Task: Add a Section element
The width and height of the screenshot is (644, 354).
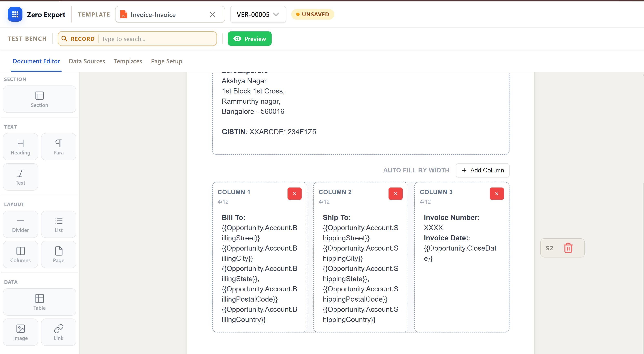Action: (40, 99)
